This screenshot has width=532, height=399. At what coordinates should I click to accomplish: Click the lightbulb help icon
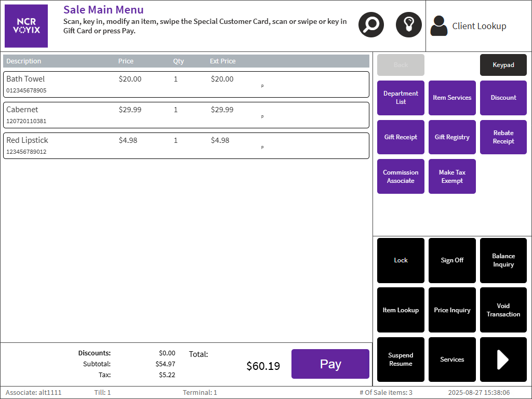[408, 25]
